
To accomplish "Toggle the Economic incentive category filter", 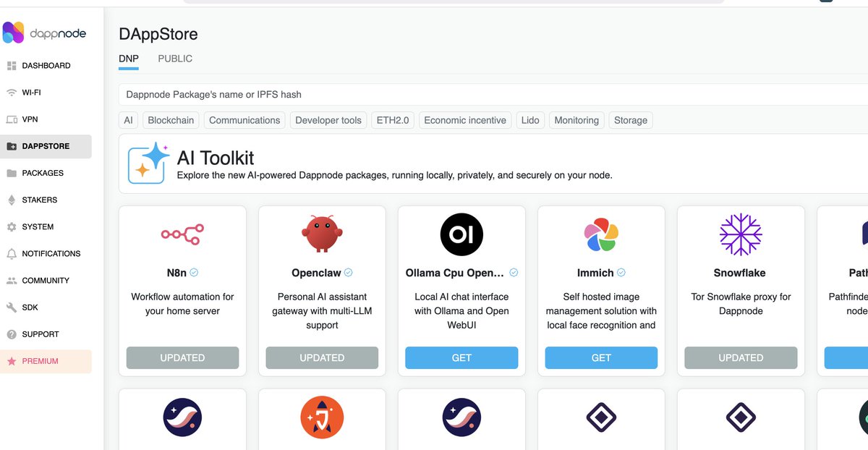I will coord(465,120).
